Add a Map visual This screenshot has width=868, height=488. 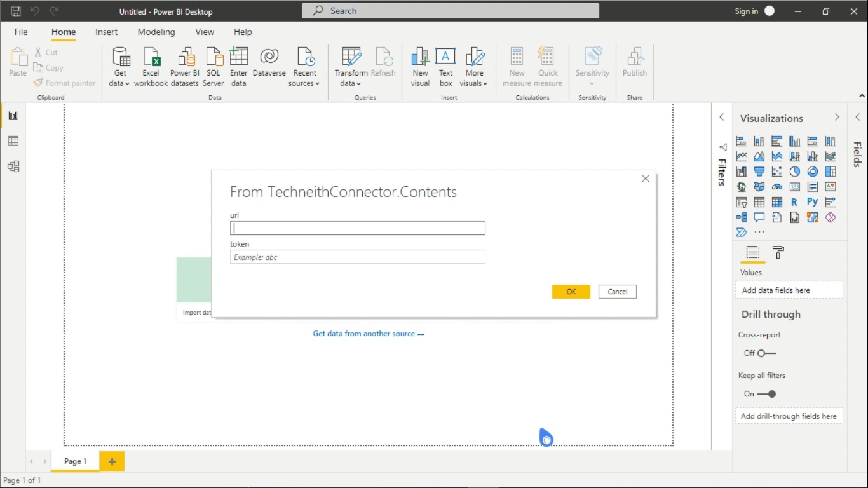(742, 187)
